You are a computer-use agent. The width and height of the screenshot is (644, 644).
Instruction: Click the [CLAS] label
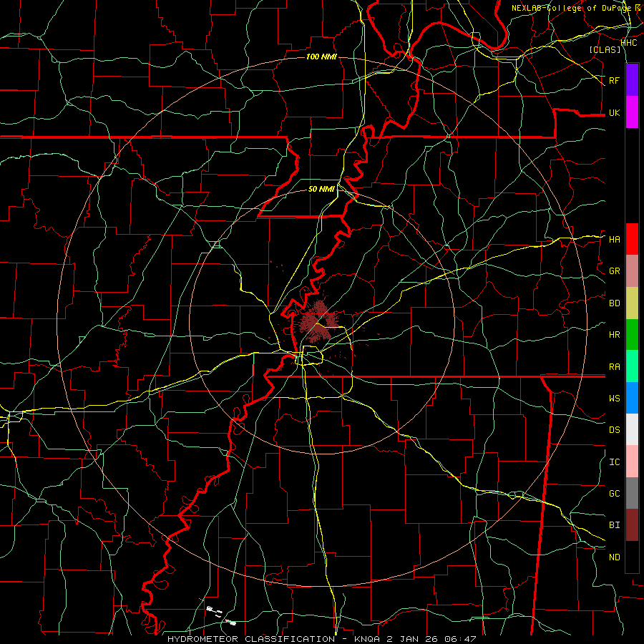(605, 50)
